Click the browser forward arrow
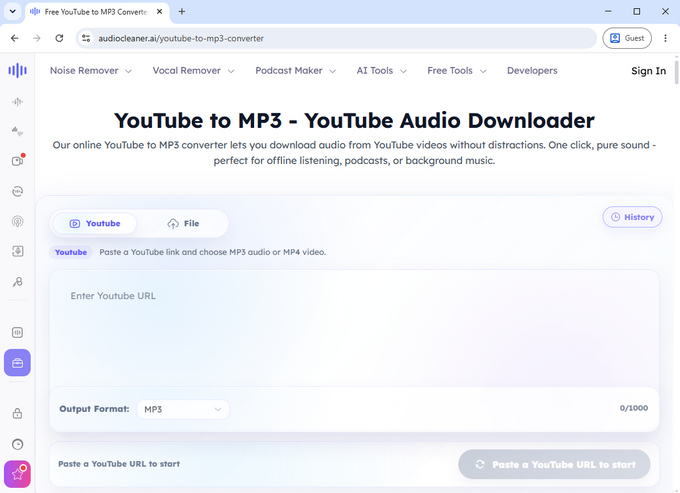The image size is (680, 493). click(37, 38)
